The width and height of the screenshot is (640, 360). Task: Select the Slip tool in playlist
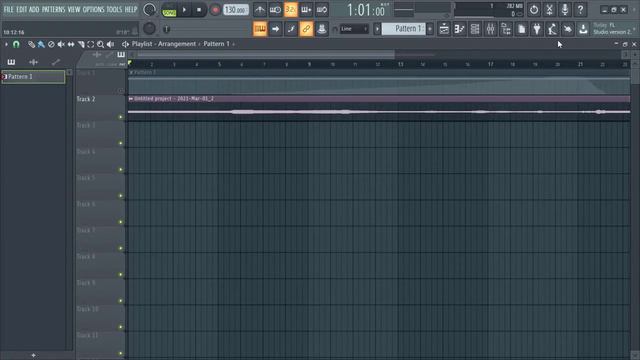[x=71, y=44]
